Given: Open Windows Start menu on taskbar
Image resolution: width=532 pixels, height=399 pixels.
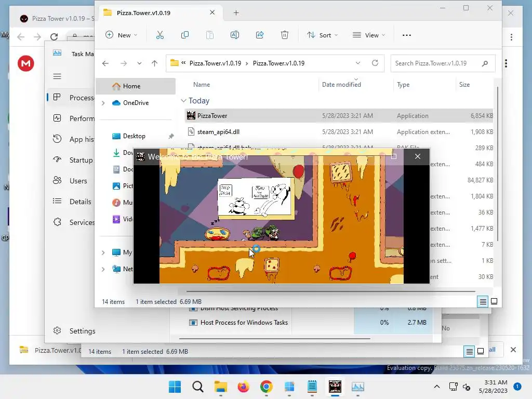Looking at the screenshot, I should coord(175,387).
